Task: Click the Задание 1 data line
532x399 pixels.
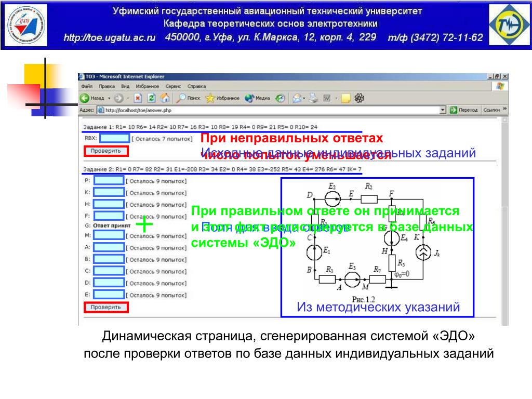Action: click(201, 127)
